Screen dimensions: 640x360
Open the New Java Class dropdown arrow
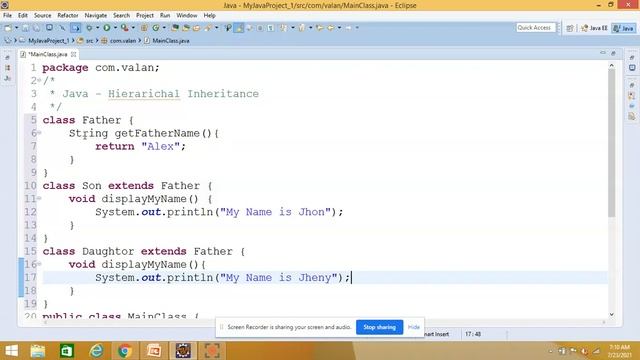pyautogui.click(x=164, y=28)
